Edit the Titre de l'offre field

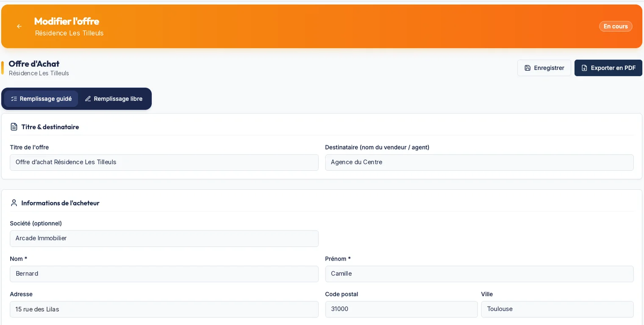(164, 162)
